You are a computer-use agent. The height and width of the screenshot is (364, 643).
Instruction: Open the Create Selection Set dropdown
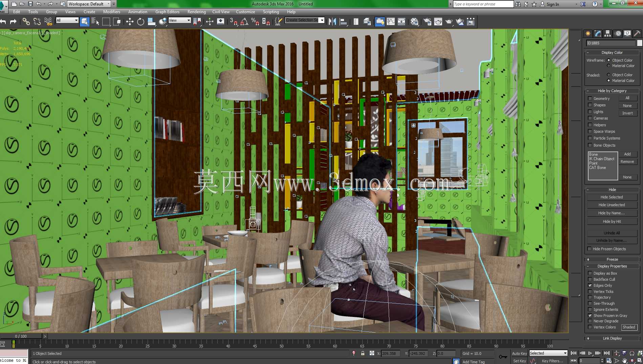(305, 20)
